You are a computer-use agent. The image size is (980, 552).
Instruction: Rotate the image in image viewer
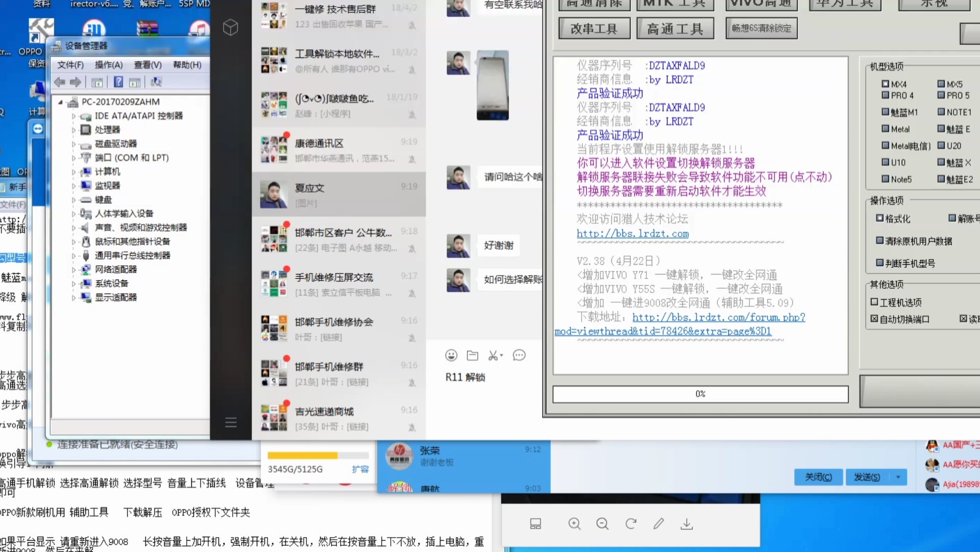(631, 524)
